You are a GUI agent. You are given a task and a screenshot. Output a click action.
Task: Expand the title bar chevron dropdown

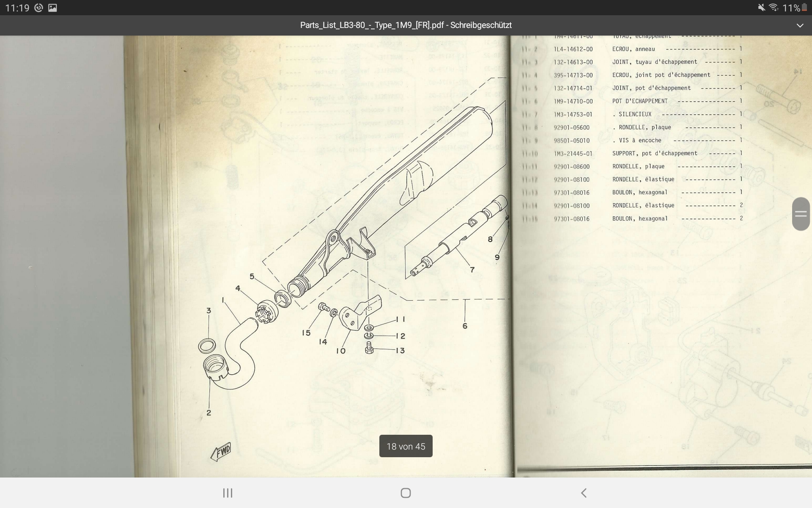click(800, 25)
